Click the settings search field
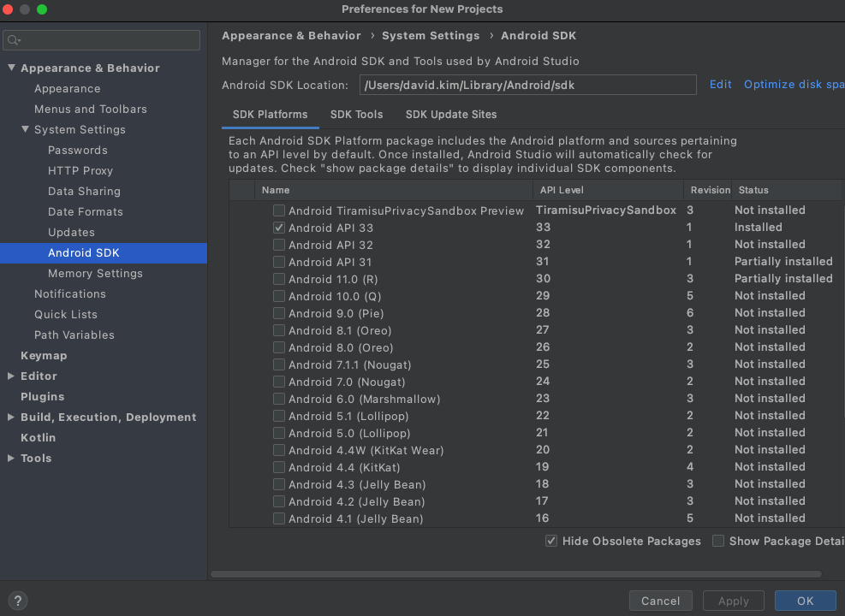Viewport: 845px width, 616px height. click(101, 40)
